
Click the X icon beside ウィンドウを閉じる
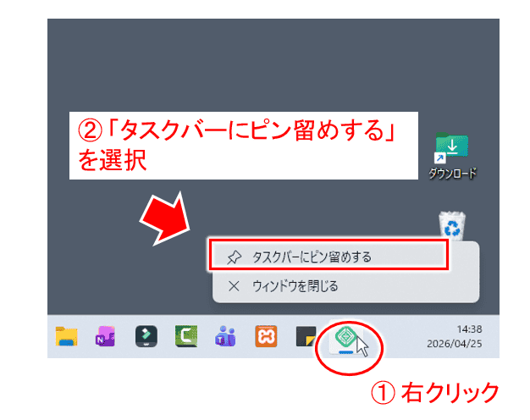point(235,286)
